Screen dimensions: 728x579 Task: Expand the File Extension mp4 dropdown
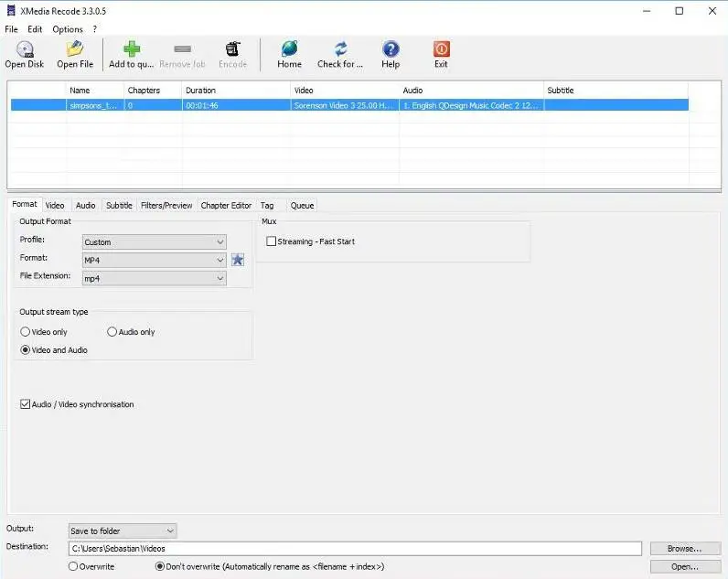155,278
